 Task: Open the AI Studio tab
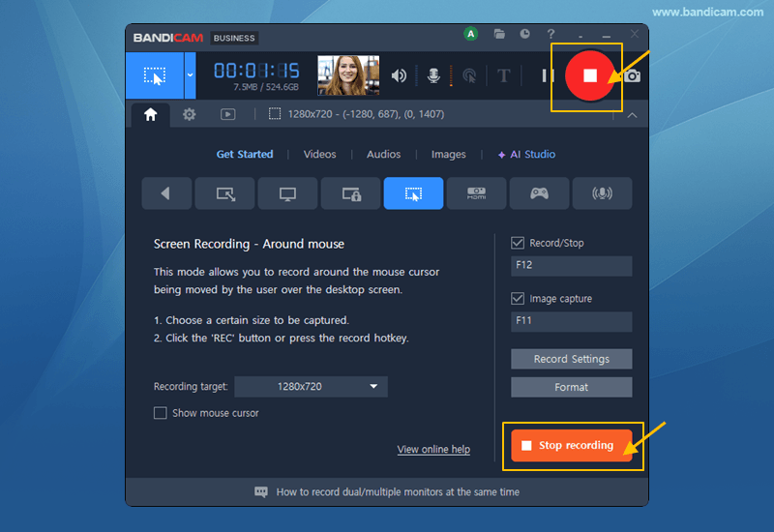click(526, 155)
